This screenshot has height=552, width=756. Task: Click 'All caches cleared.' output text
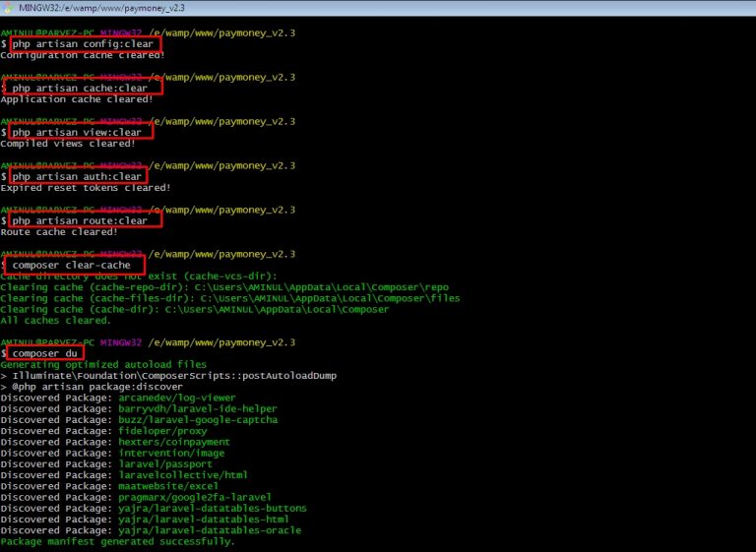(x=56, y=320)
